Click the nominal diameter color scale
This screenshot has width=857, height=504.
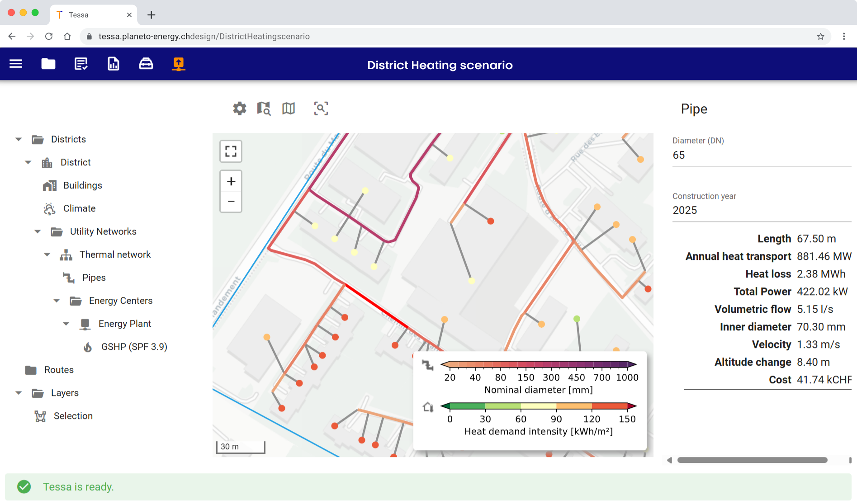tap(538, 364)
